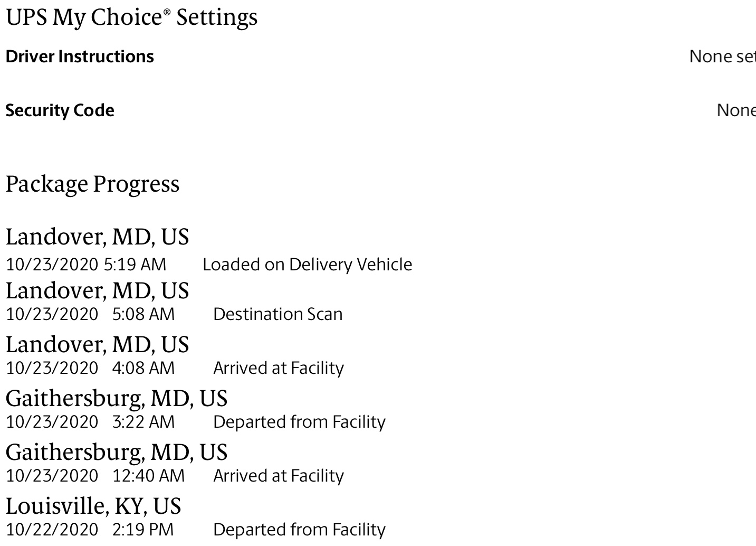Click the 10/23/2020 3:22 AM timestamp
The image size is (756, 546).
coord(90,422)
